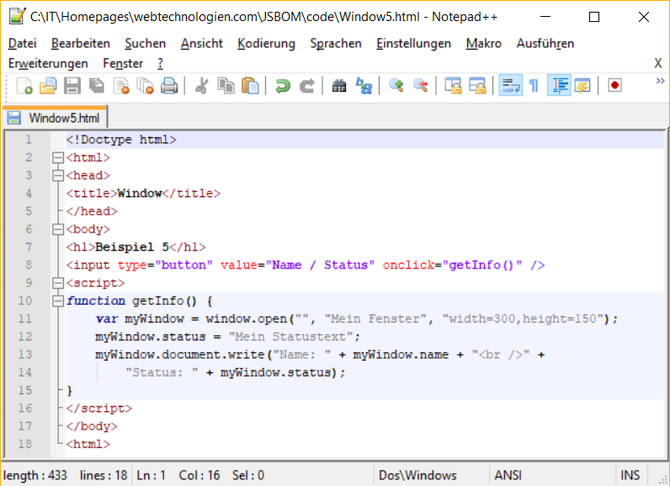Close the document with the menu bar X
Image resolution: width=670 pixels, height=486 pixels.
[x=658, y=64]
